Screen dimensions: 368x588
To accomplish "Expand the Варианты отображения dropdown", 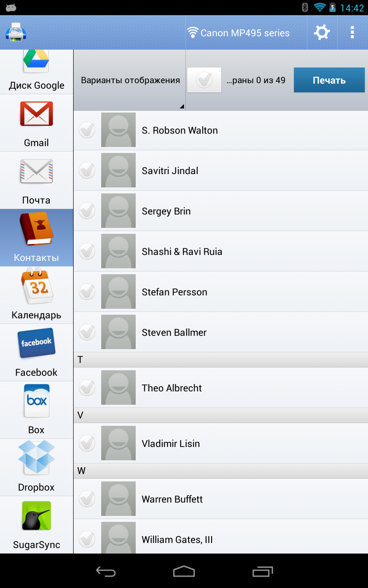I will 130,80.
